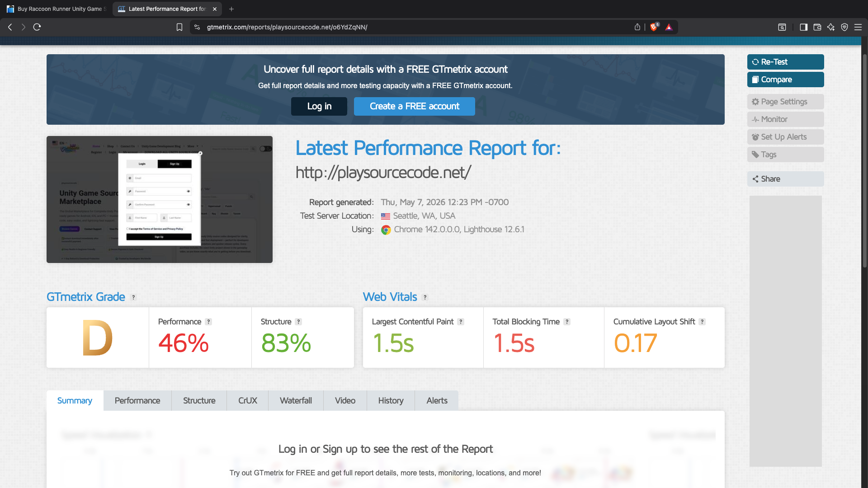Screen dimensions: 868x488
Task: Click the 1.5s Largest Contentful Paint value
Action: (393, 343)
